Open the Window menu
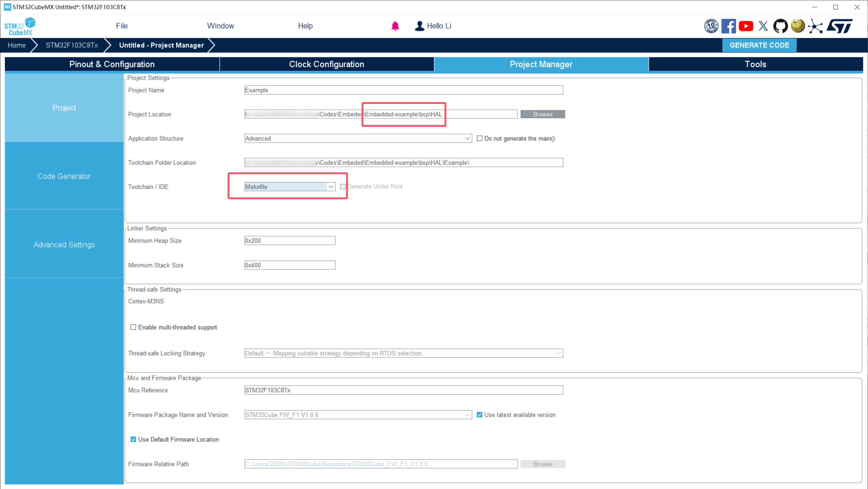 [x=220, y=26]
